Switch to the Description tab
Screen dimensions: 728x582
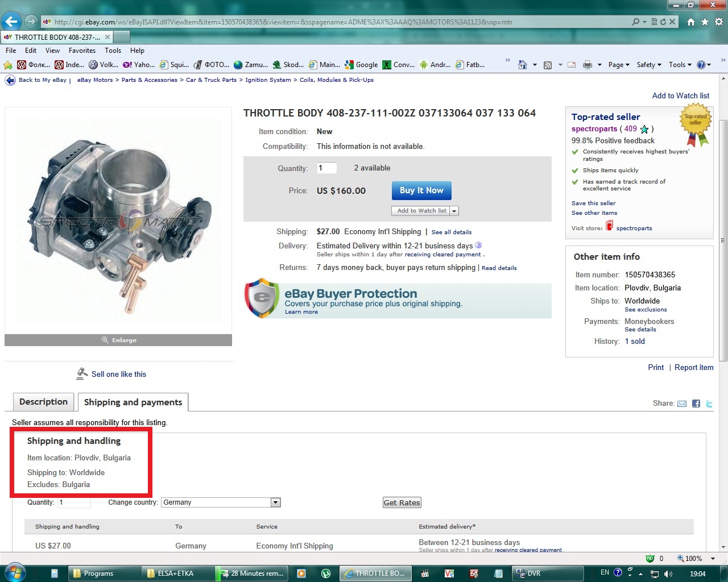[x=43, y=402]
